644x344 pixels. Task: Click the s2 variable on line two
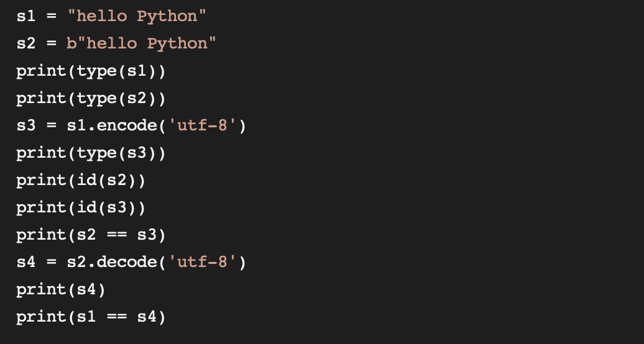26,43
